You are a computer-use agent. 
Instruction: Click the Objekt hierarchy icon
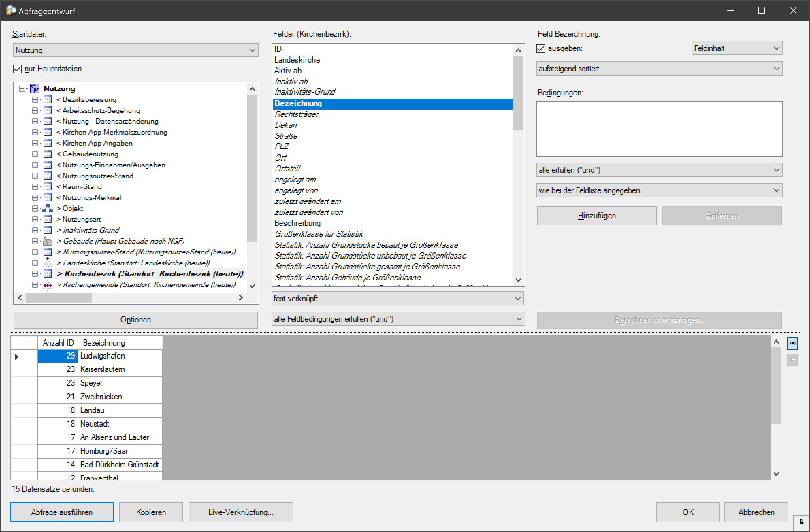tap(48, 209)
